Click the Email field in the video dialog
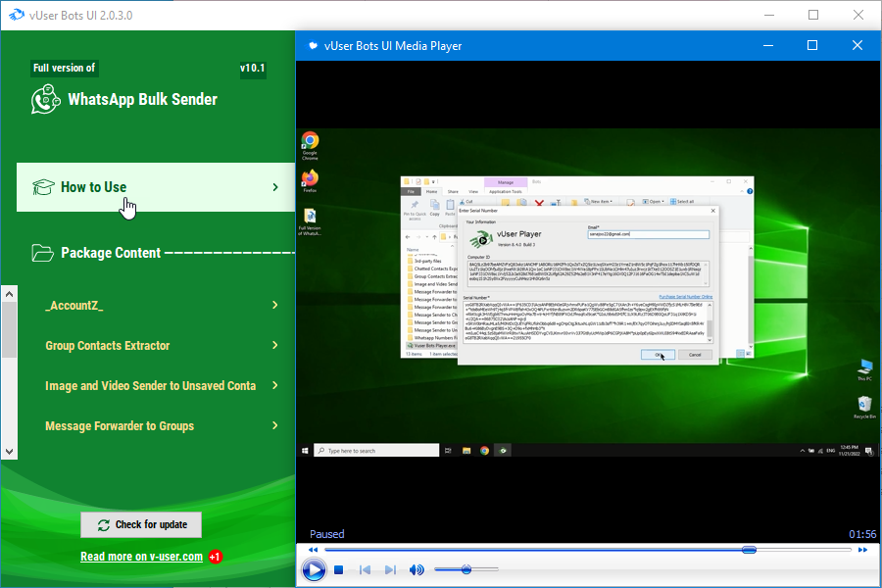Image resolution: width=882 pixels, height=588 pixels. pyautogui.click(x=649, y=234)
